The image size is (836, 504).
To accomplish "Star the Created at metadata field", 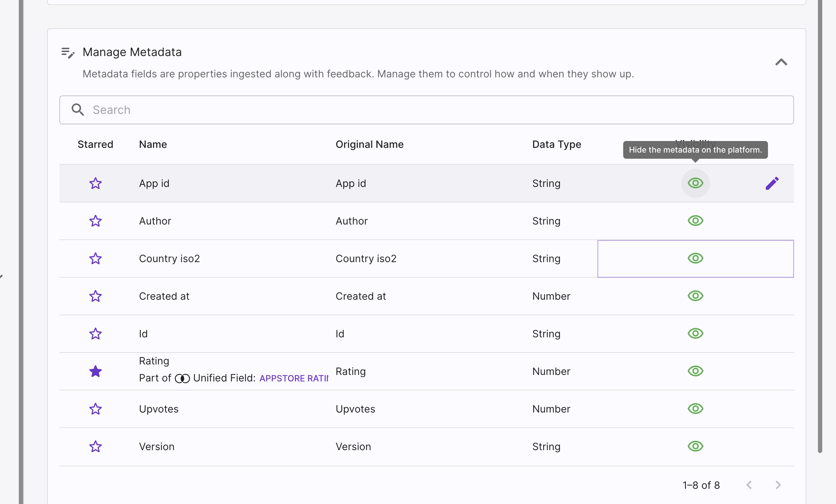I will tap(96, 296).
